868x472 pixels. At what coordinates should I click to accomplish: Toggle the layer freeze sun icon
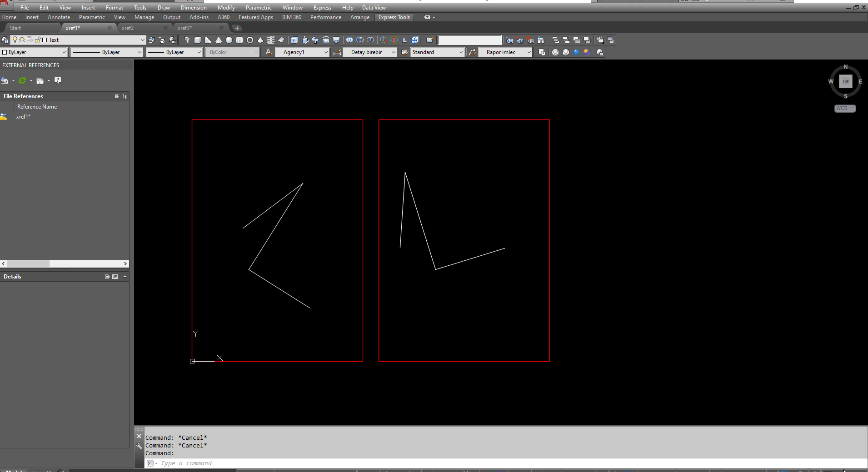[22, 40]
